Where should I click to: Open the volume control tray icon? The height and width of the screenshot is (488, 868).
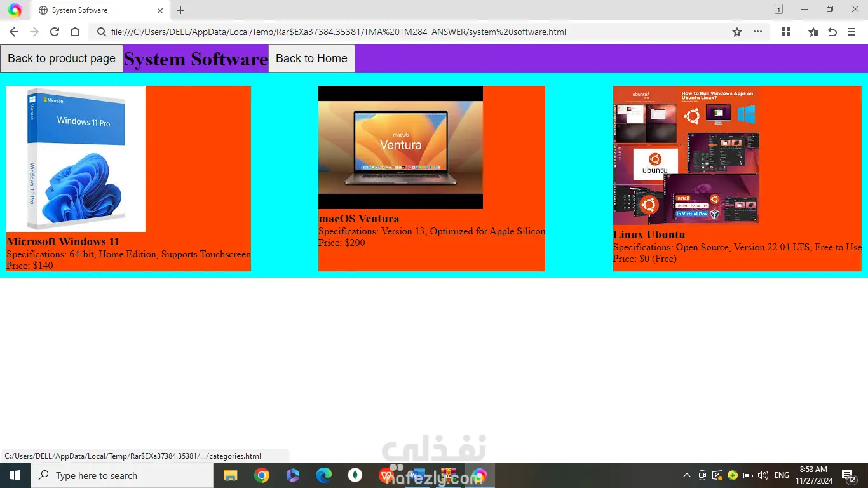(763, 475)
